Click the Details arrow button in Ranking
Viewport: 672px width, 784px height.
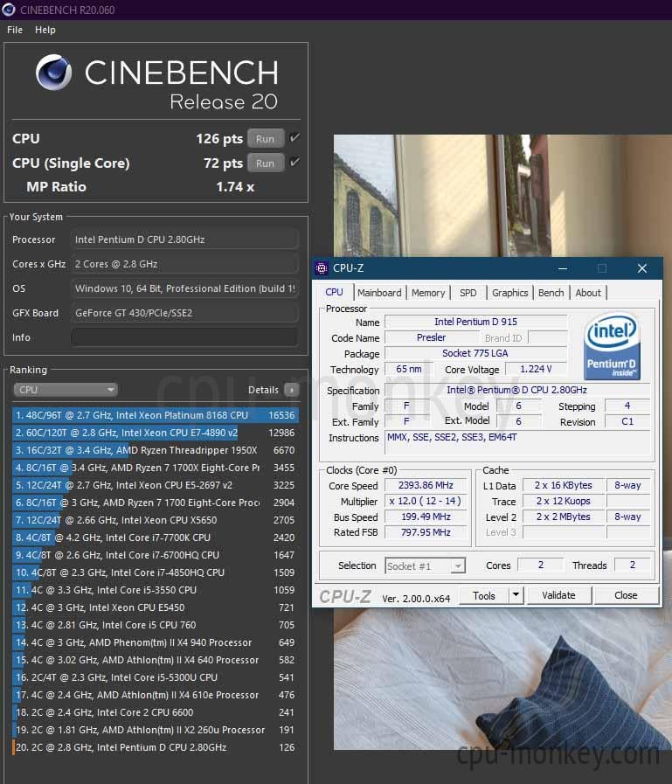point(292,390)
